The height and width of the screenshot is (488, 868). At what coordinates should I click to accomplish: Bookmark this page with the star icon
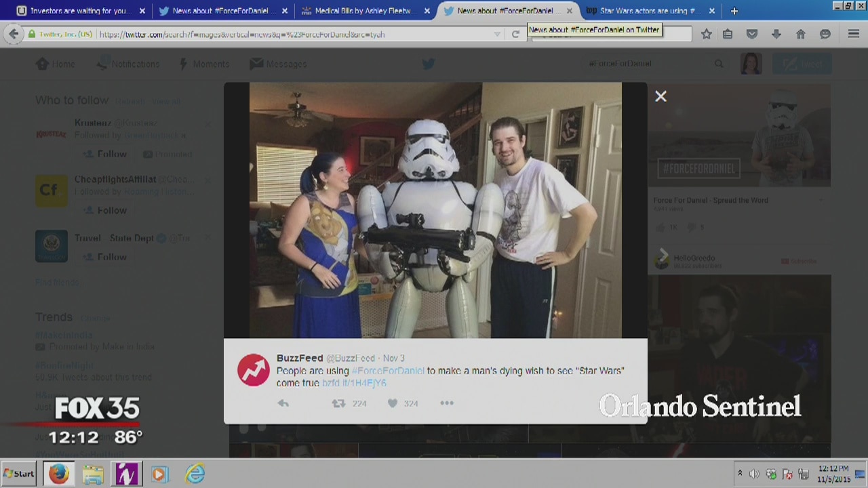(x=707, y=34)
